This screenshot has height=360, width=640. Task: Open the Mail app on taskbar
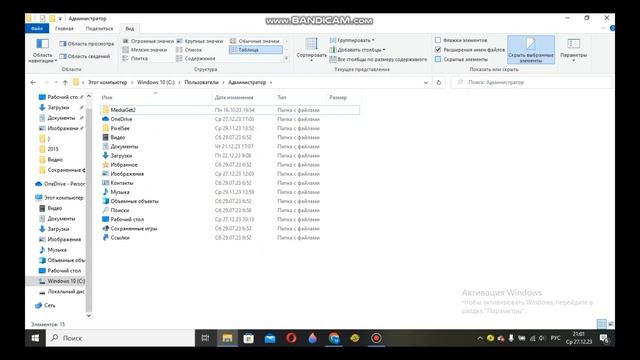pos(270,338)
